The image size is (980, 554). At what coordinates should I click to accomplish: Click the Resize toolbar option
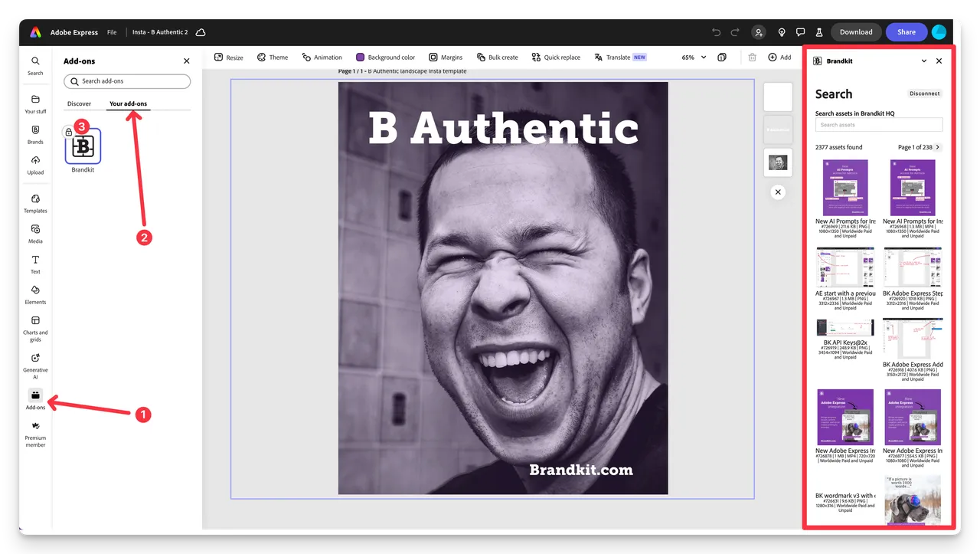pos(228,57)
